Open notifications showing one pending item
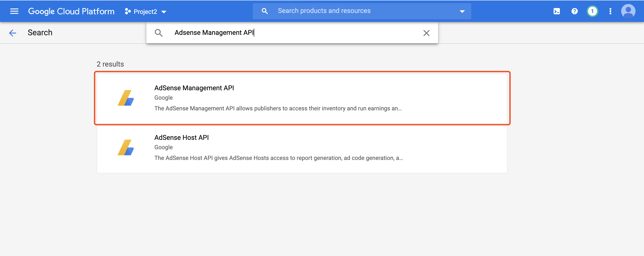Viewport: 644px width, 256px height. coord(592,11)
